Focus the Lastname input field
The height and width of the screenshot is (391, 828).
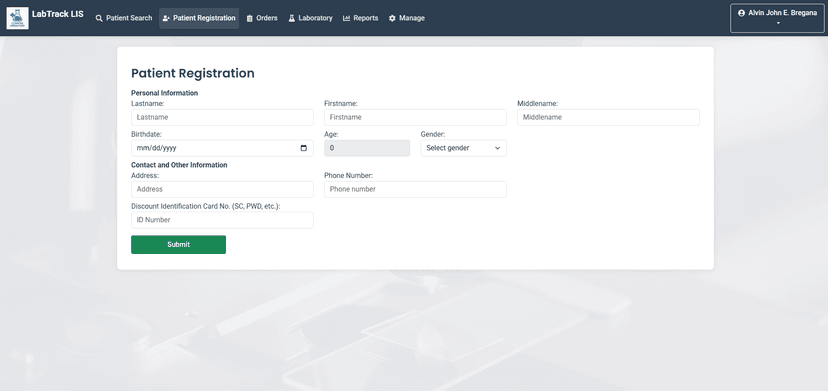pos(222,117)
